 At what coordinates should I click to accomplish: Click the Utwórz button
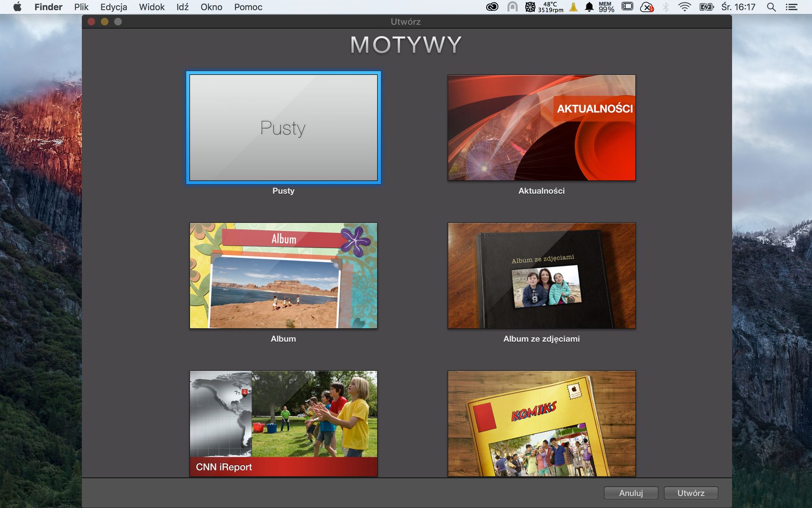[691, 493]
